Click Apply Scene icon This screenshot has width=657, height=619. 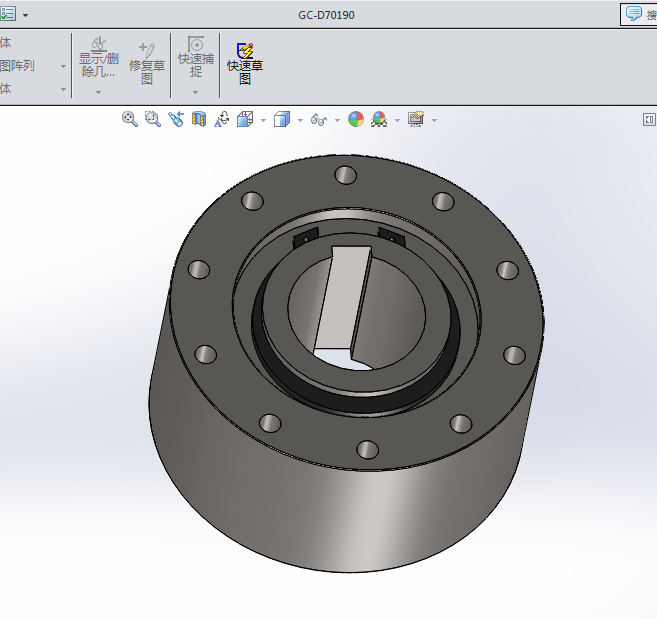tap(379, 119)
